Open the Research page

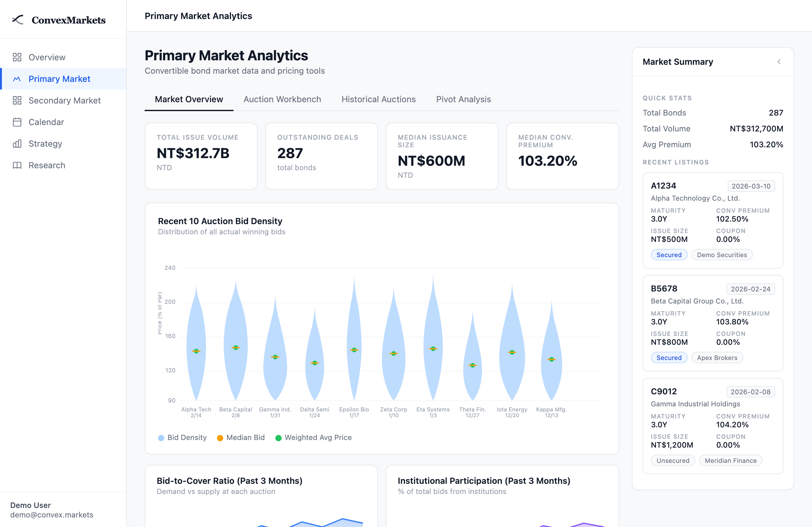click(x=63, y=165)
